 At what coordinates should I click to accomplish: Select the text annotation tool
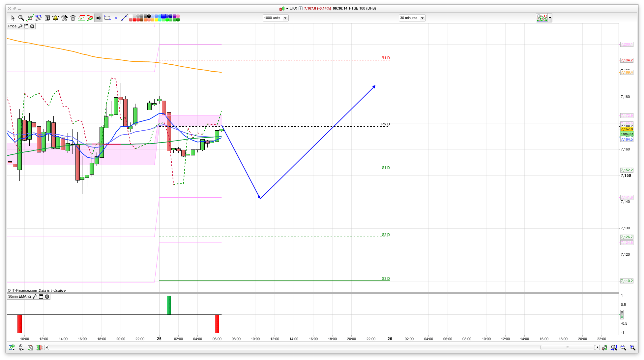[x=47, y=18]
